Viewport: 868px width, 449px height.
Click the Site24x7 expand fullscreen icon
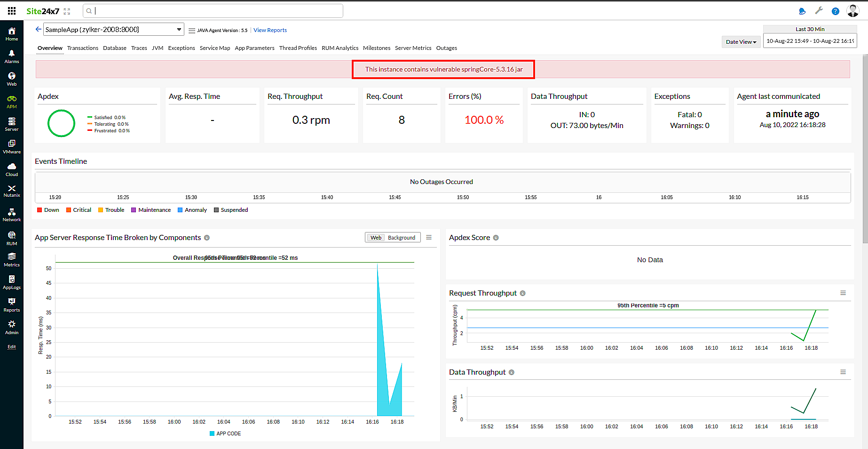[x=67, y=11]
